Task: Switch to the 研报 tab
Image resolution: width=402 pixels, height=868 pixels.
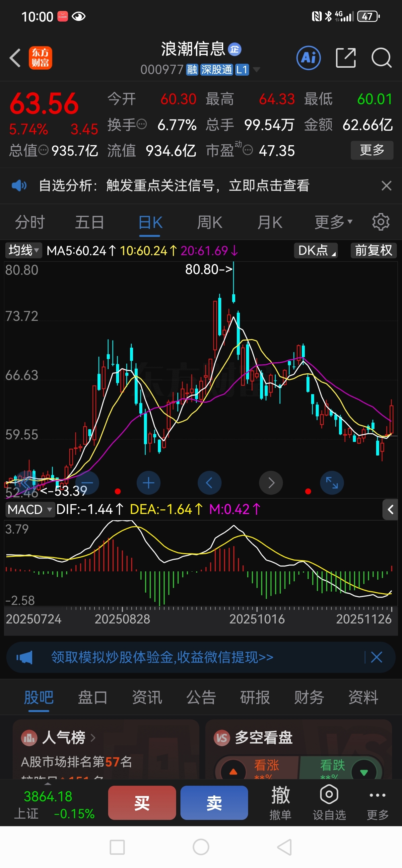Action: coord(255,697)
